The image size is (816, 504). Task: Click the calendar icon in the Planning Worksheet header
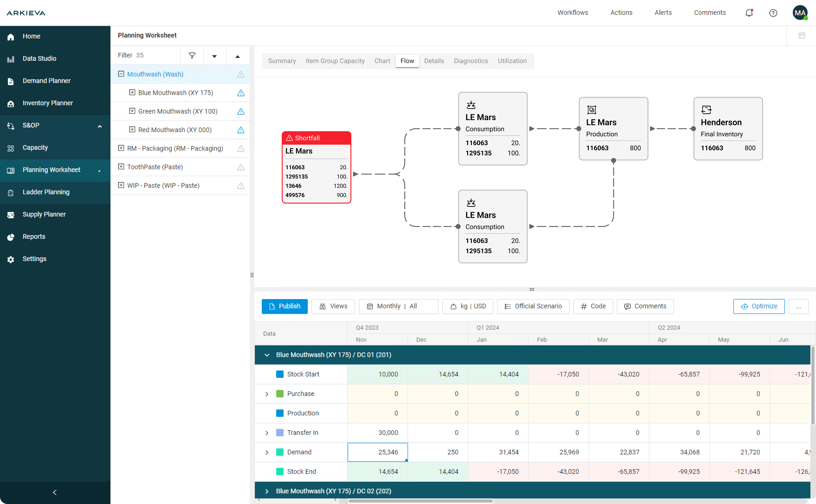pos(802,36)
